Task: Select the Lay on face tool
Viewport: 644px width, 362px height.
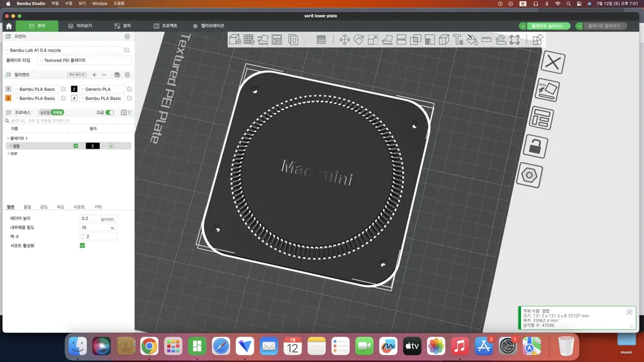Action: [387, 39]
